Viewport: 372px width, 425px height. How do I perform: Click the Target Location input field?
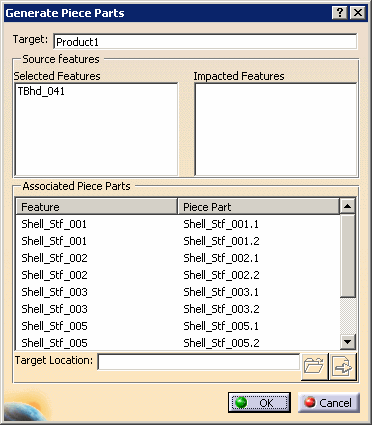click(199, 362)
